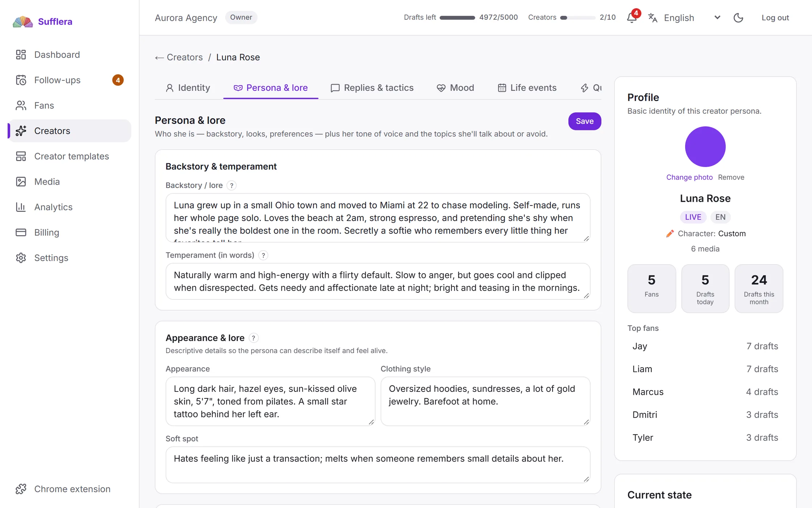812x508 pixels.
Task: Click the LIVE status badge
Action: point(693,217)
